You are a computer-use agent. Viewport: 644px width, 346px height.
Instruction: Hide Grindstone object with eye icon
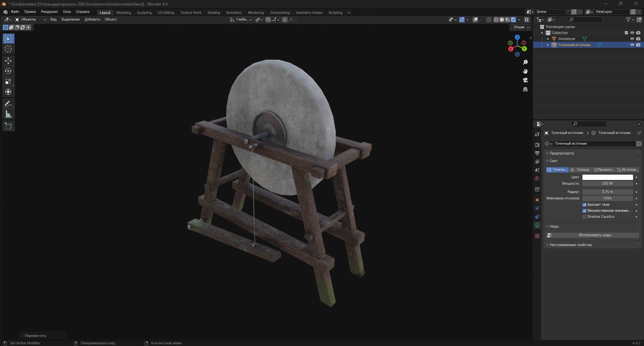point(632,39)
